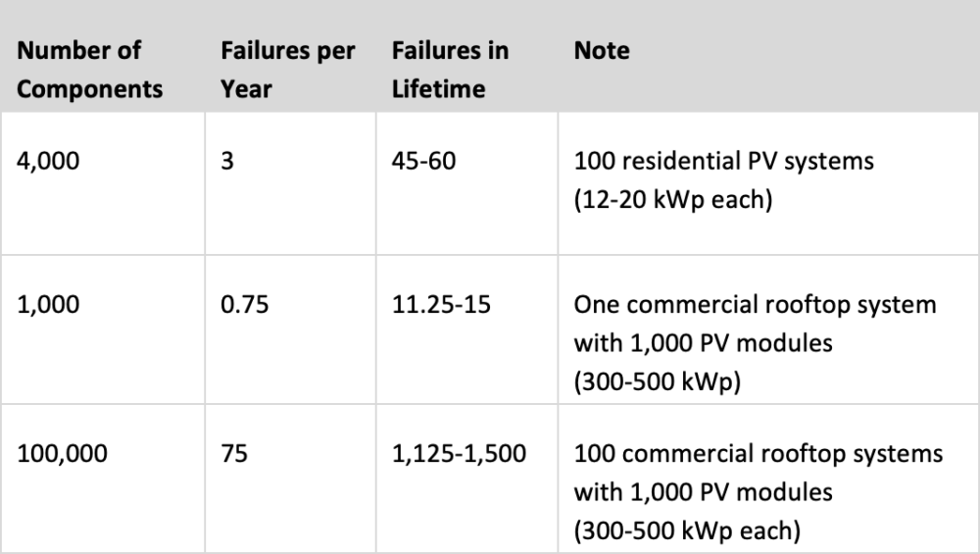980x554 pixels.
Task: Click the Number of Components header
Action: tap(89, 70)
